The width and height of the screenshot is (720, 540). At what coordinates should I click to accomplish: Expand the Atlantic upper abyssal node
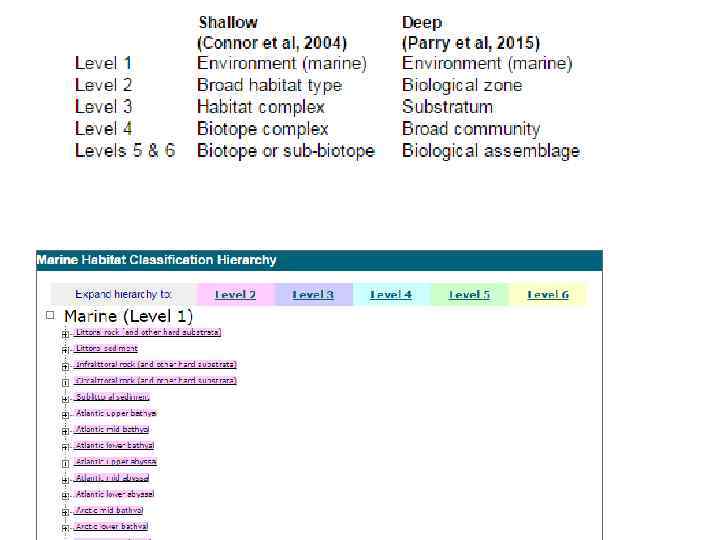click(65, 464)
